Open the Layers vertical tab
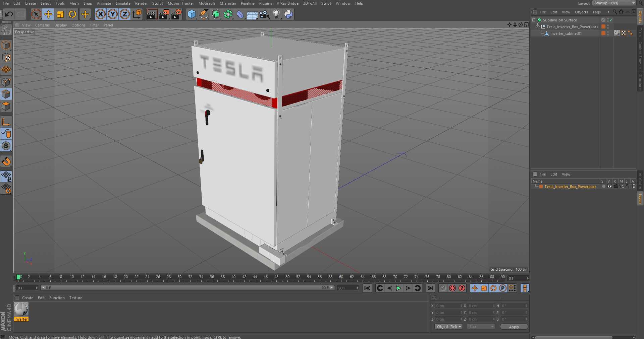 pyautogui.click(x=640, y=198)
